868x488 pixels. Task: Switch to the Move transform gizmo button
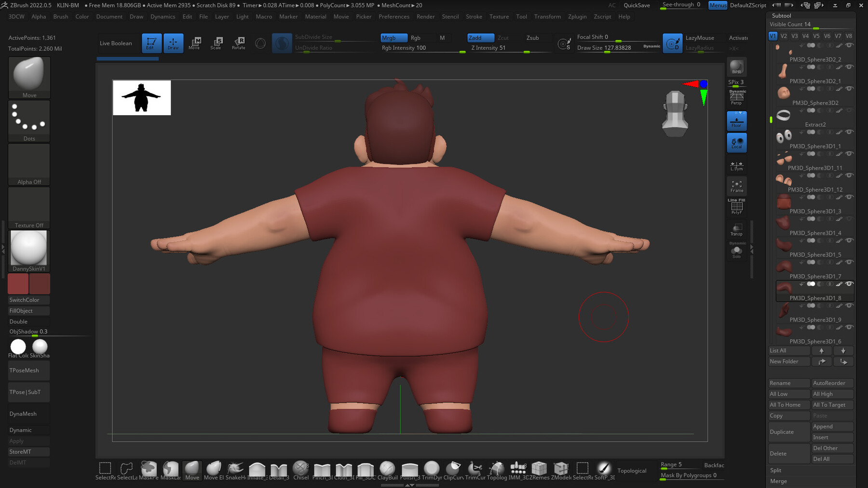(194, 43)
